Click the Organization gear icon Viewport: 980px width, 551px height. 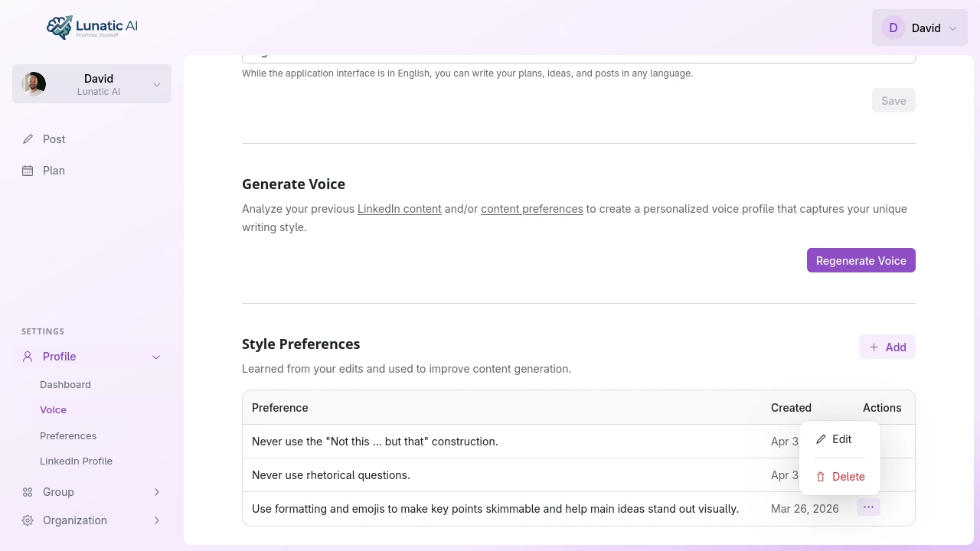pyautogui.click(x=28, y=520)
